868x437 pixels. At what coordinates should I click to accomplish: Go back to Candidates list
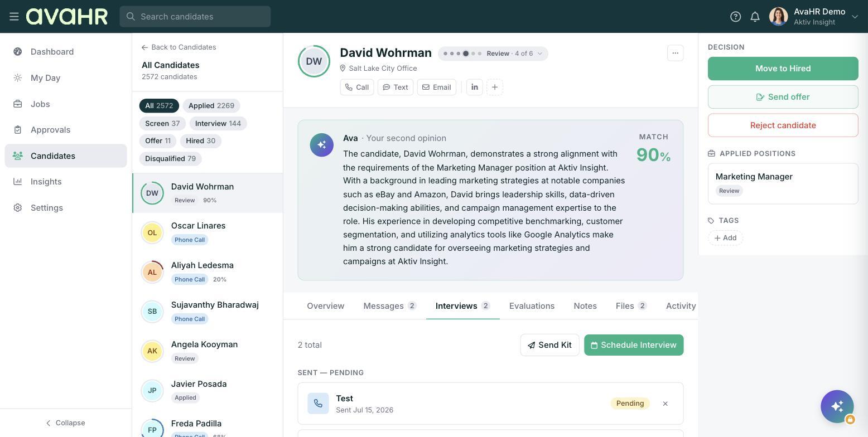pos(179,47)
